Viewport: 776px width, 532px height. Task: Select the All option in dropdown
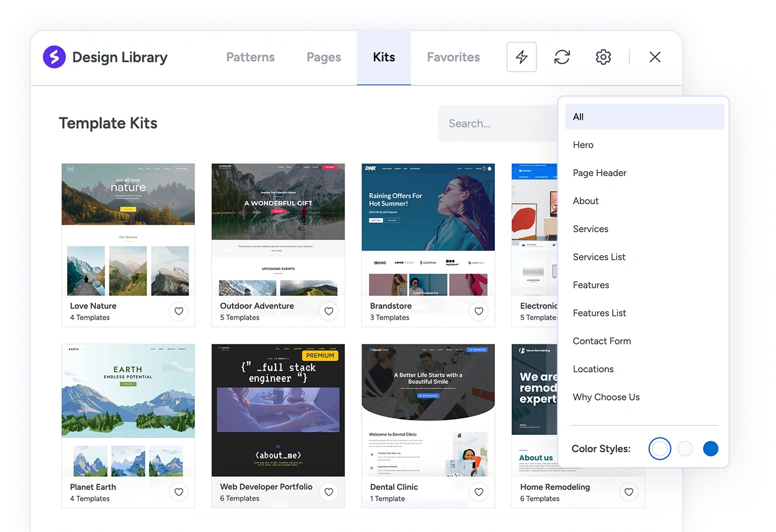[x=644, y=117]
